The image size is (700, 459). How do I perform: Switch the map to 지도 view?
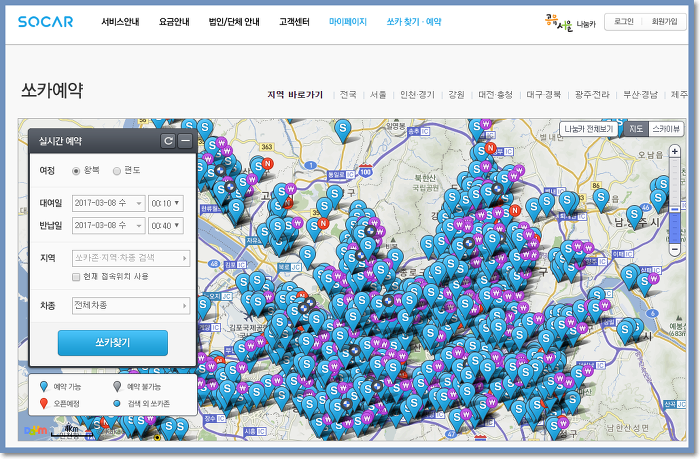[x=636, y=129]
